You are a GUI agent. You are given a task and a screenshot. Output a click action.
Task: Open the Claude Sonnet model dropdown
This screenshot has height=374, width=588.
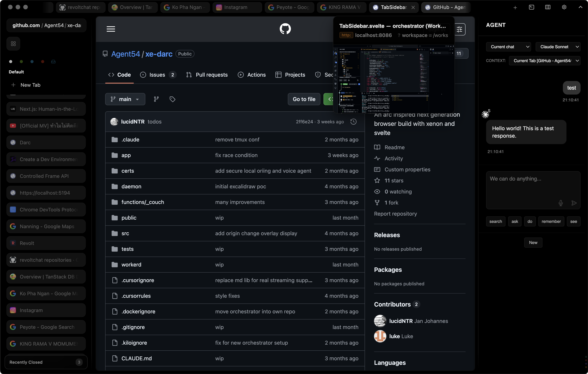pyautogui.click(x=558, y=47)
